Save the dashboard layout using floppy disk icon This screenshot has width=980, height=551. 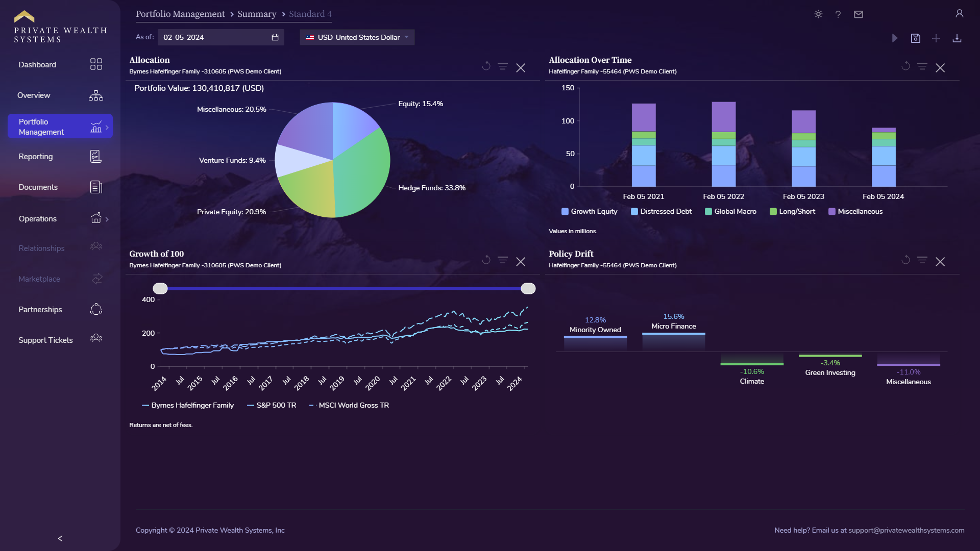coord(916,38)
